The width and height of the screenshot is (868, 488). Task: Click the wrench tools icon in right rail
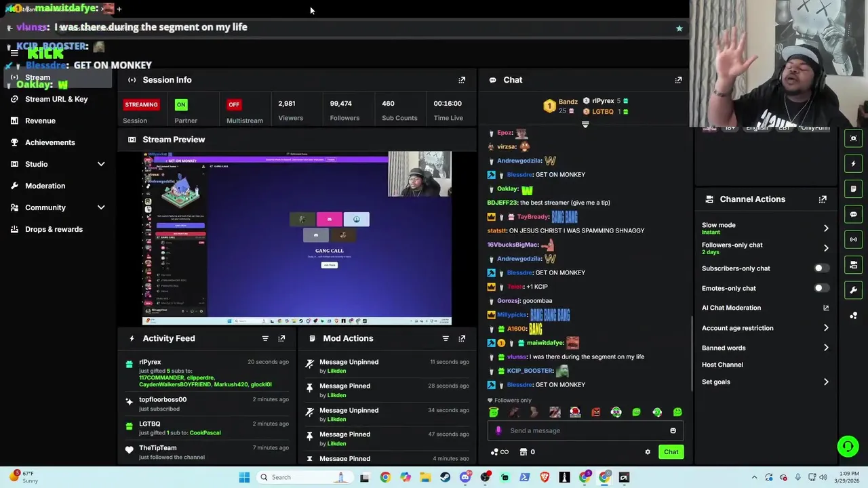[x=854, y=290]
